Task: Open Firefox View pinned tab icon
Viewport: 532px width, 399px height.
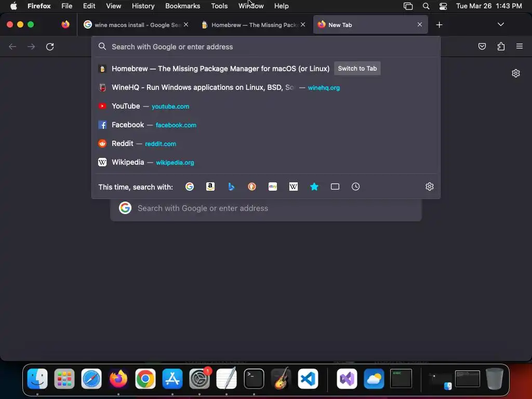Action: [x=65, y=24]
